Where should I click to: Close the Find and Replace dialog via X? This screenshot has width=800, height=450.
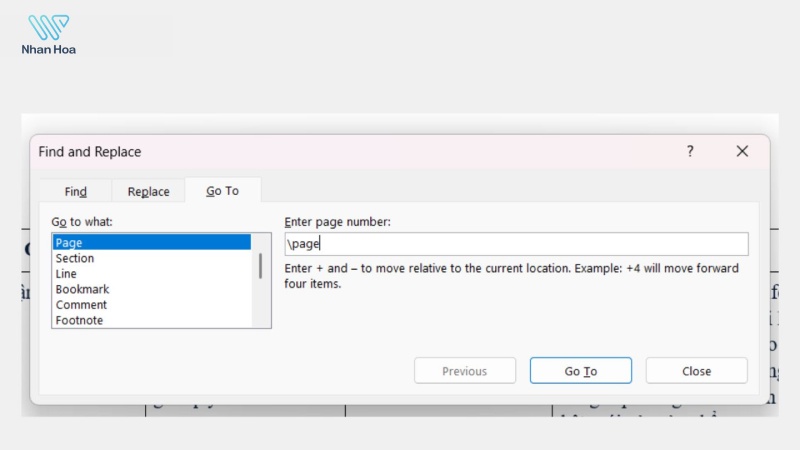pyautogui.click(x=742, y=151)
